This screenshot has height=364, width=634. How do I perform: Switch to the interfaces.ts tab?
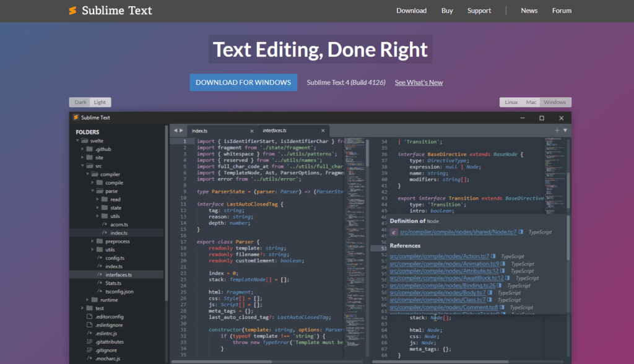pyautogui.click(x=276, y=131)
